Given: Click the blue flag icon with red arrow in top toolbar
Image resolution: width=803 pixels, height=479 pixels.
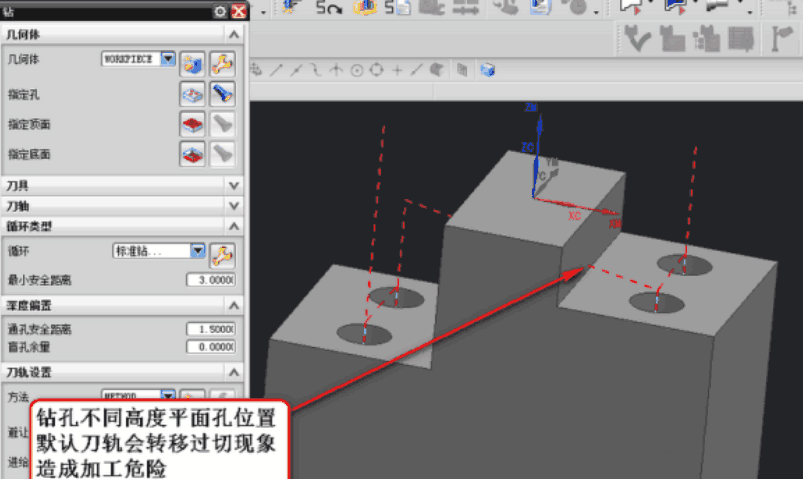Looking at the screenshot, I should 675,7.
